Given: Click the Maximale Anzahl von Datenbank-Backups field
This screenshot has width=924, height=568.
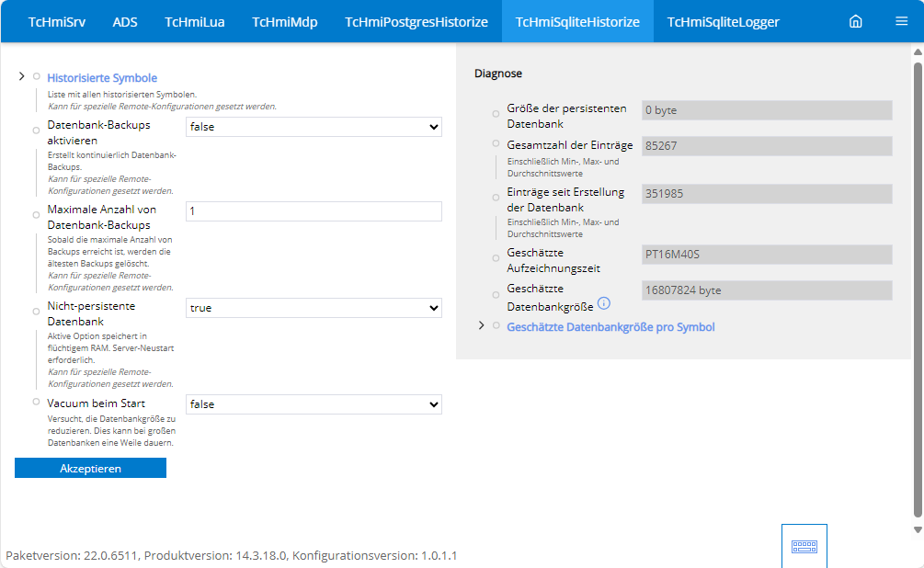Looking at the screenshot, I should (x=314, y=211).
